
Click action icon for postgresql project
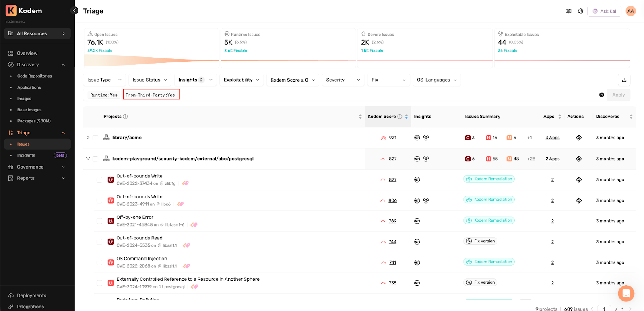pos(579,159)
